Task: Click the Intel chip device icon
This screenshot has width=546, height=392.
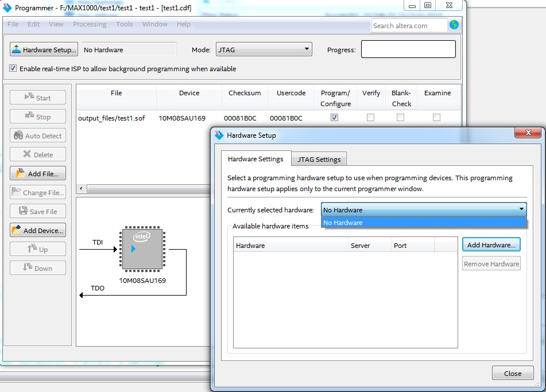Action: pyautogui.click(x=142, y=249)
